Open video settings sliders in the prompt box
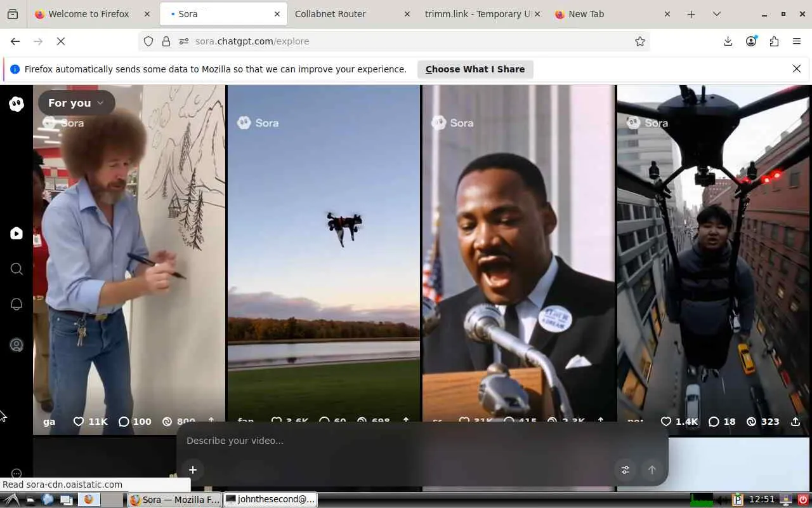This screenshot has width=812, height=508. tap(625, 470)
